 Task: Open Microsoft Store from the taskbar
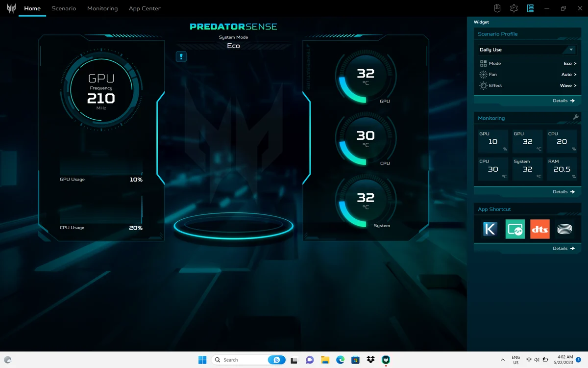(355, 360)
